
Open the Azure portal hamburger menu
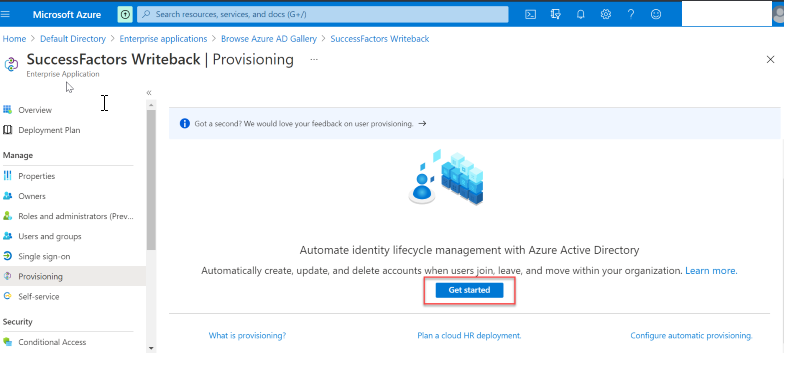click(x=6, y=14)
